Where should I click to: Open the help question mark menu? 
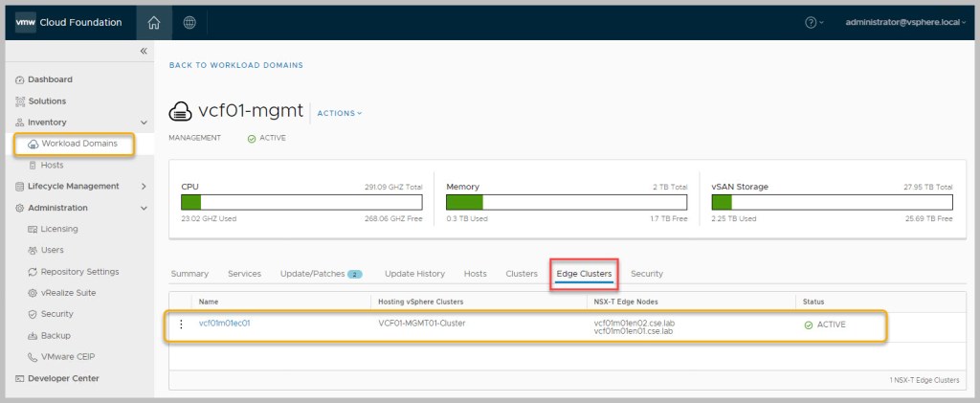(813, 22)
